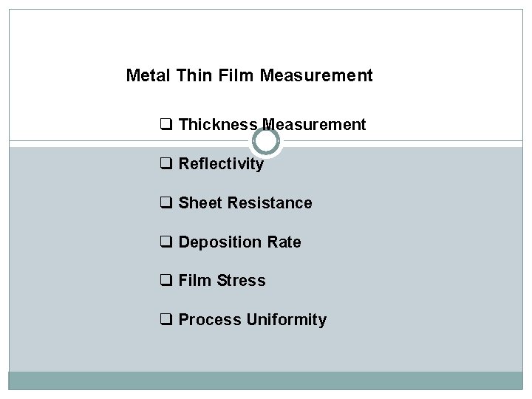Click the dark teal bar at the slide bottom
This screenshot has width=532, height=399.
pos(266,381)
